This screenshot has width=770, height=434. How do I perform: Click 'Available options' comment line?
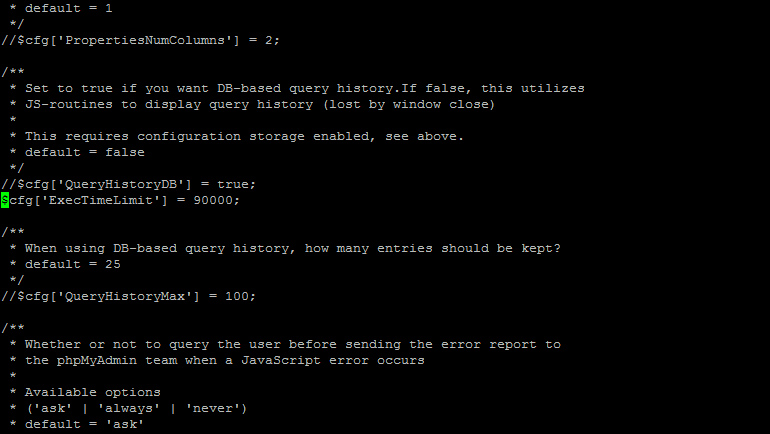(x=93, y=392)
